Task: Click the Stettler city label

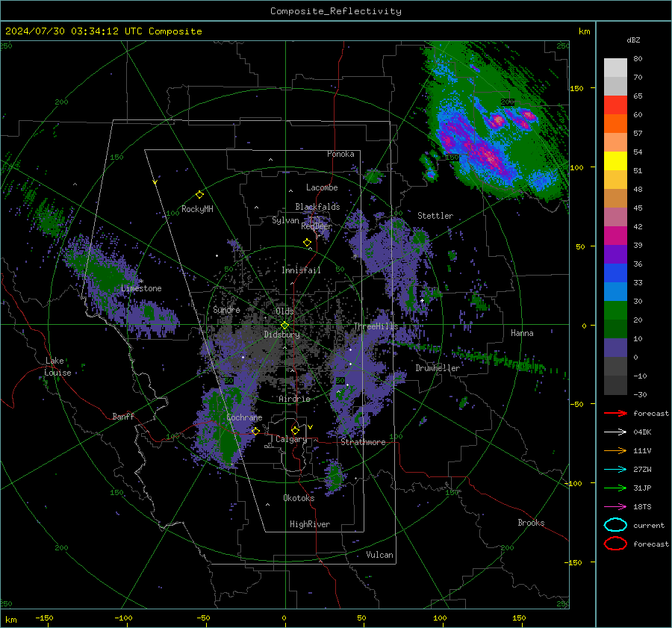Action: click(x=435, y=216)
